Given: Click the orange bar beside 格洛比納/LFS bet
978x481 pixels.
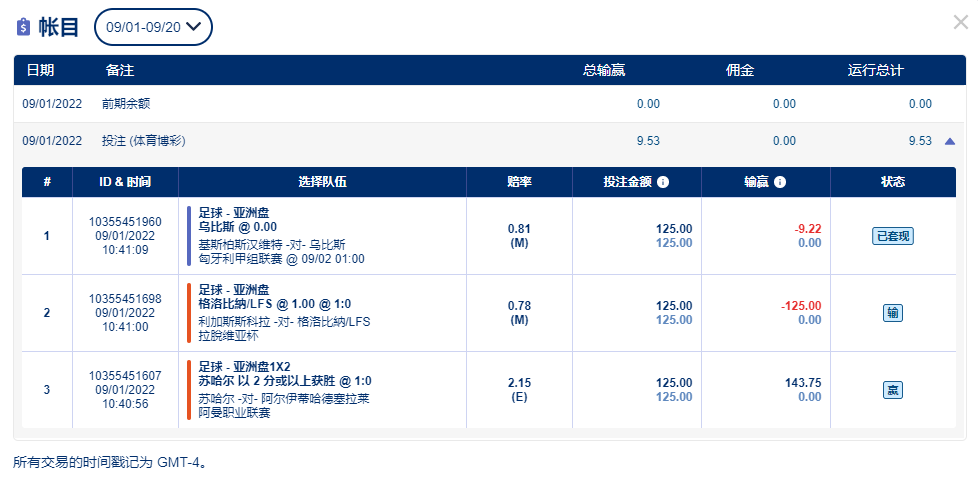Looking at the screenshot, I should [x=188, y=313].
